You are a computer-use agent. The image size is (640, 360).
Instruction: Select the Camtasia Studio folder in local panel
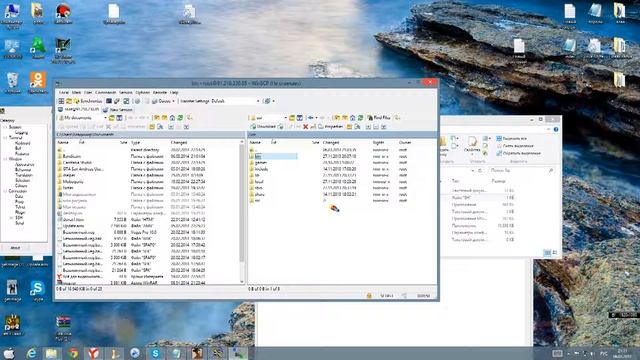pos(77,162)
